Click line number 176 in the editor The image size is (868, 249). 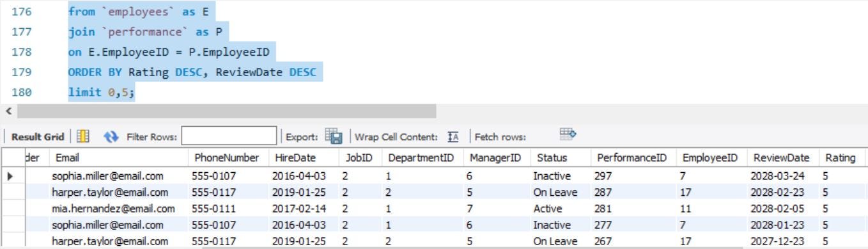pyautogui.click(x=22, y=12)
